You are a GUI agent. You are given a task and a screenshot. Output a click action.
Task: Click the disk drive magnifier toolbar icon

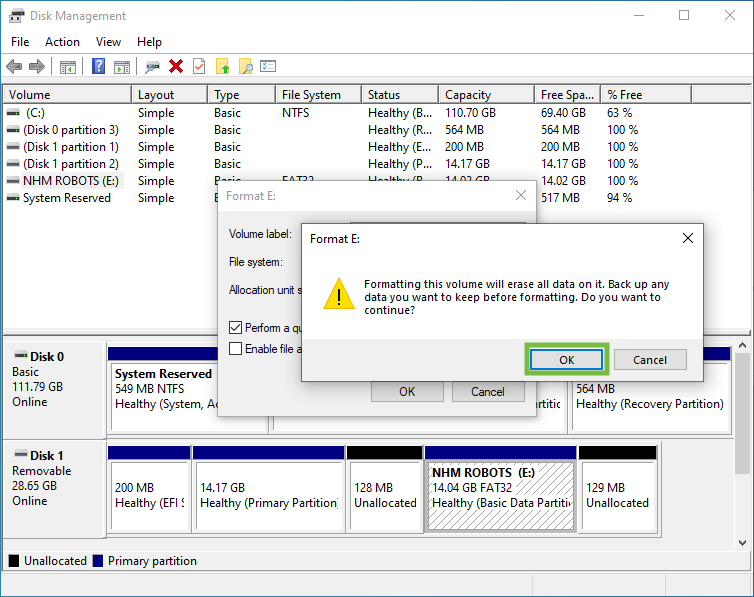[152, 67]
